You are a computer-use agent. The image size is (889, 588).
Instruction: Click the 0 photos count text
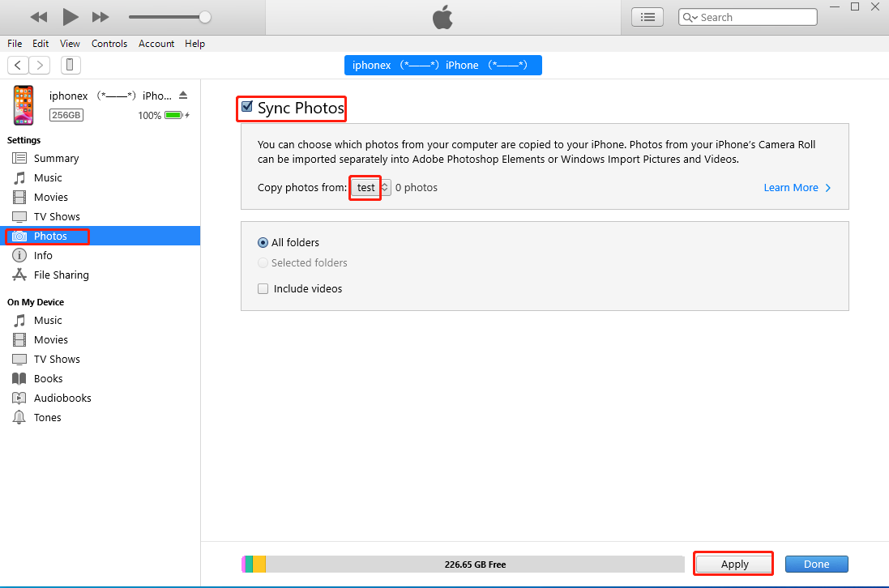[417, 188]
